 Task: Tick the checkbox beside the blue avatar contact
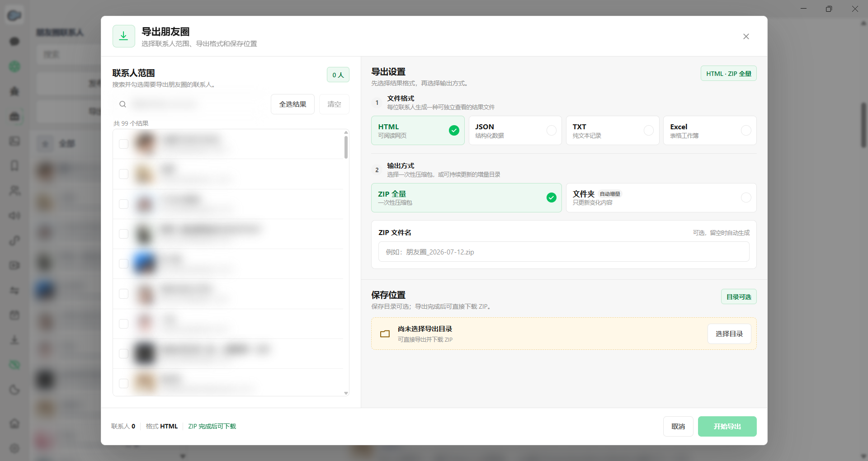[123, 264]
